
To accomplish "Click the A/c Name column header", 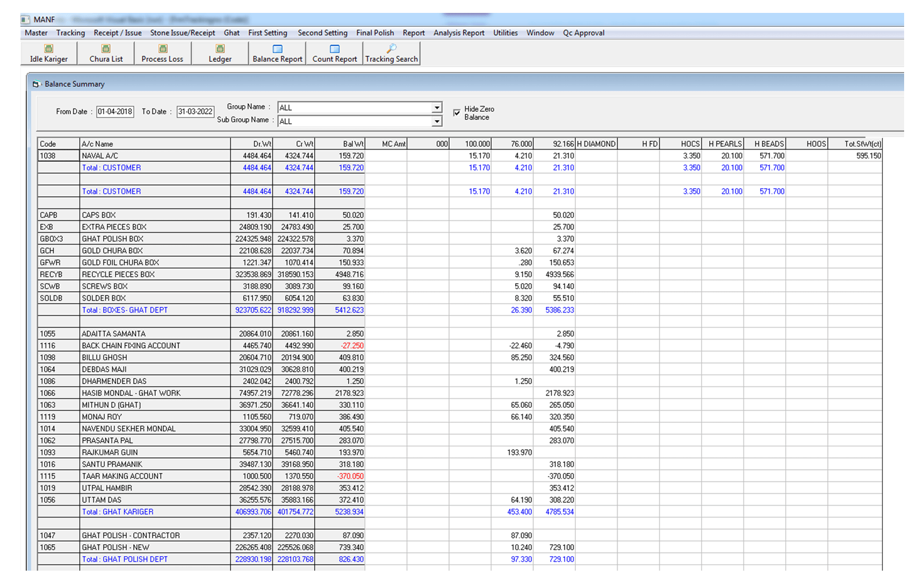I will pos(155,144).
